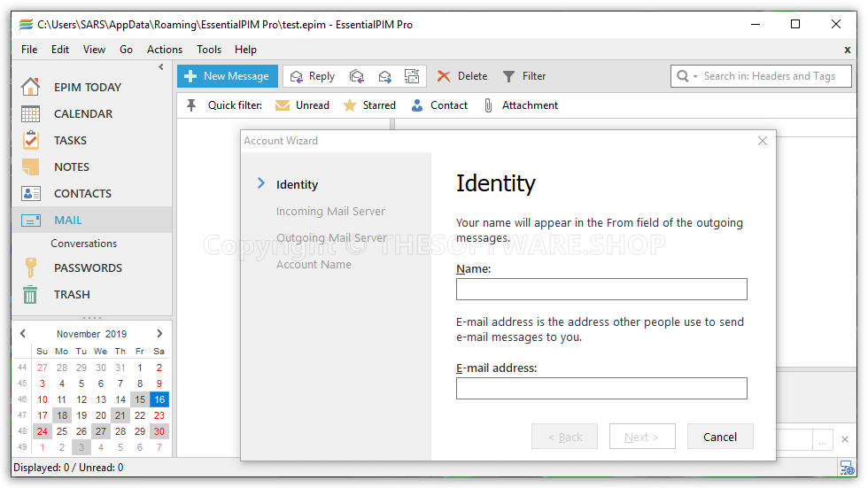Click the Forward message icon
The height and width of the screenshot is (488, 868).
tap(385, 76)
